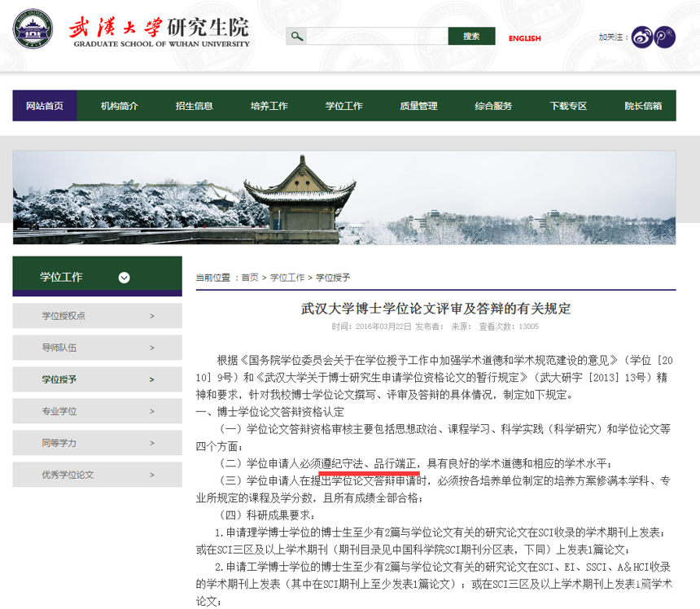This screenshot has width=700, height=609.
Task: Expand arrow beside 同等学力
Action: [x=151, y=443]
